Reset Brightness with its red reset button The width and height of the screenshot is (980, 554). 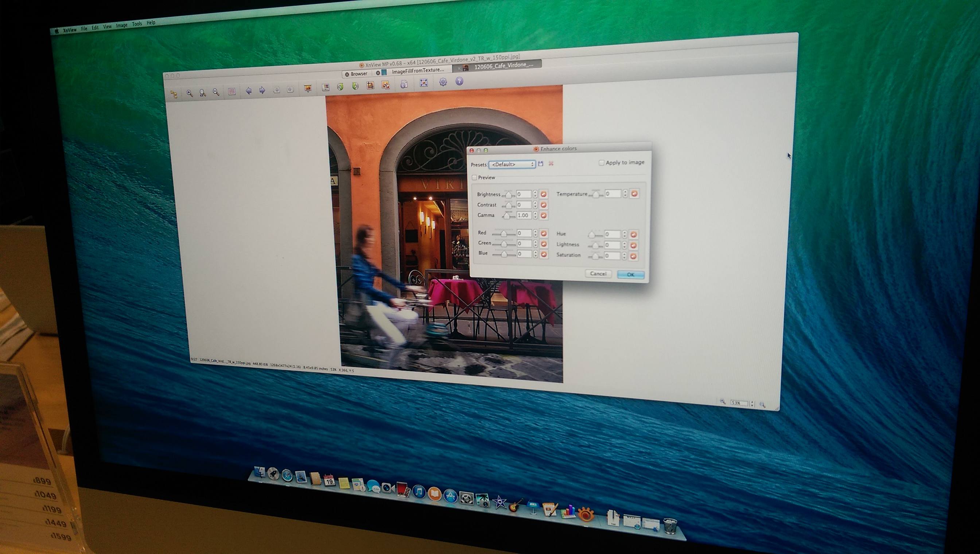[x=544, y=194]
